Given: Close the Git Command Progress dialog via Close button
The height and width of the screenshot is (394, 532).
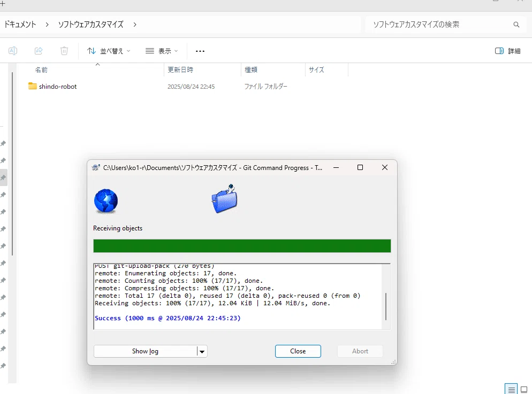Looking at the screenshot, I should coord(298,351).
